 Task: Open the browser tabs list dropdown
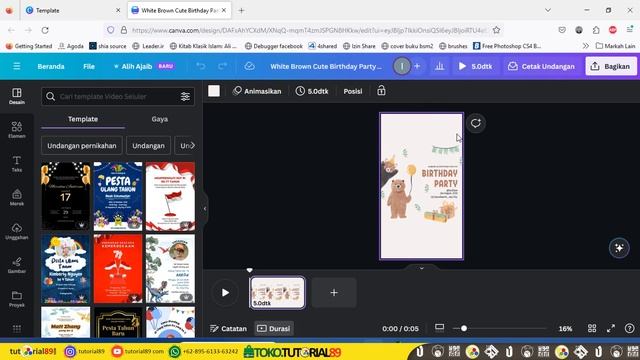548,10
